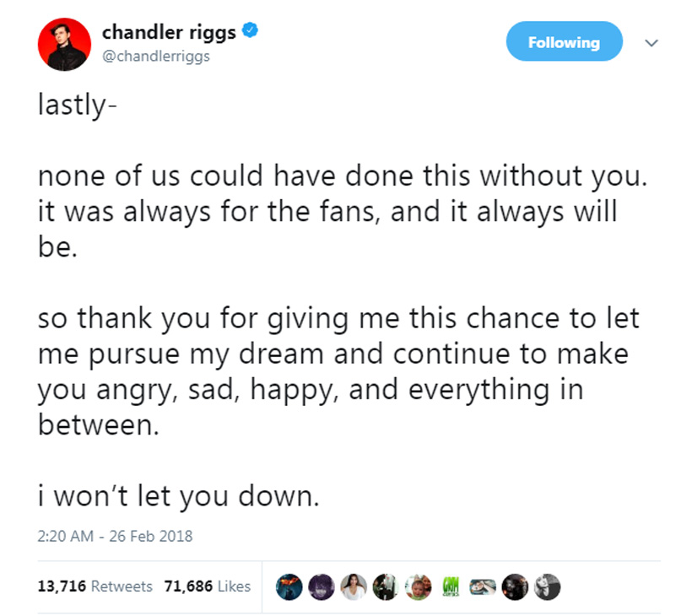Click the last black-and-white liker avatar
This screenshot has width=692, height=616.
(546, 586)
